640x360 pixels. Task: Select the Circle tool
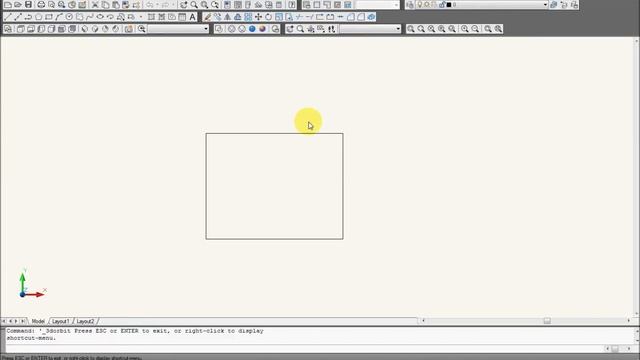69,17
